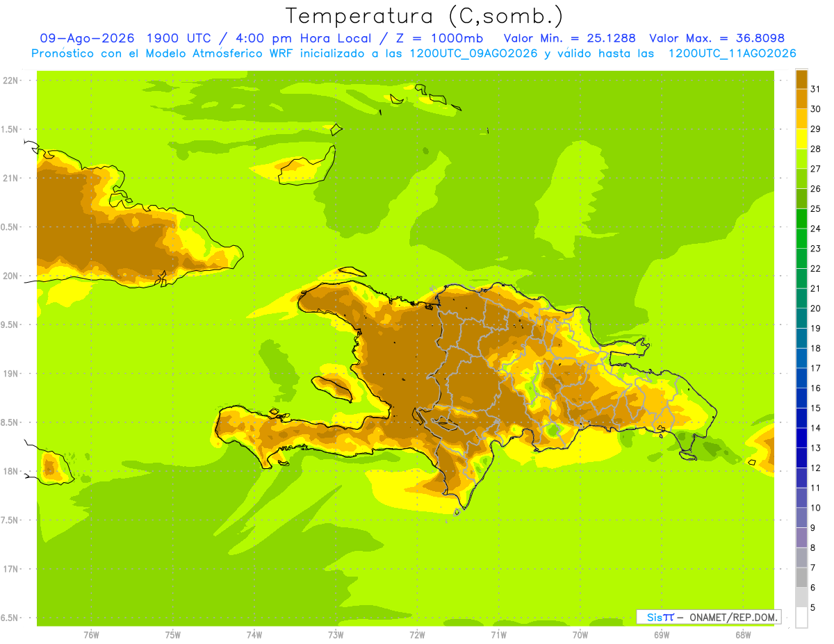Image resolution: width=834 pixels, height=644 pixels.
Task: Click "Valor Min. = 25.1288" text
Action: (x=569, y=38)
